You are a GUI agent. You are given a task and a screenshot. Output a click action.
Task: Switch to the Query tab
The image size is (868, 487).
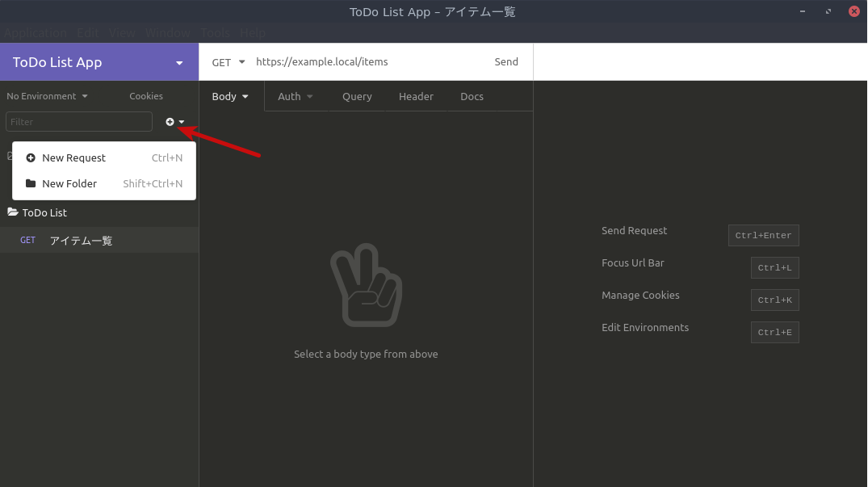[357, 95]
